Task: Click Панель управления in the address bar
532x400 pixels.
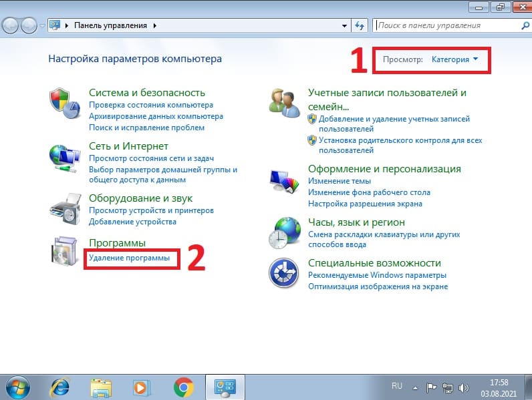Action: click(x=110, y=25)
